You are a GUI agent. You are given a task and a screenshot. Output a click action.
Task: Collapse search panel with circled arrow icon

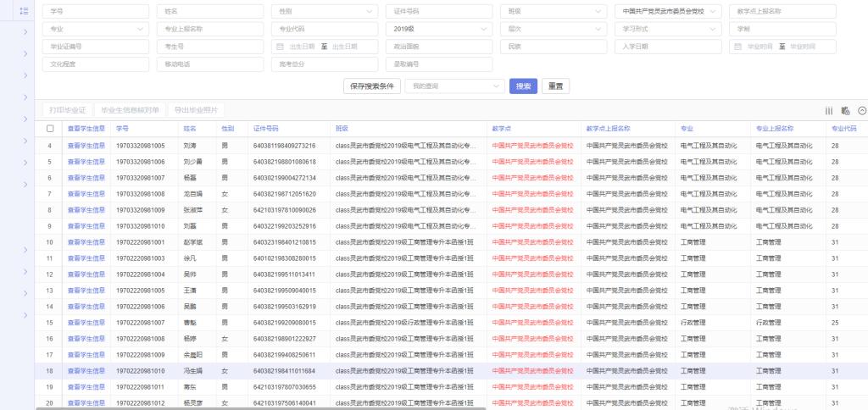tap(862, 111)
